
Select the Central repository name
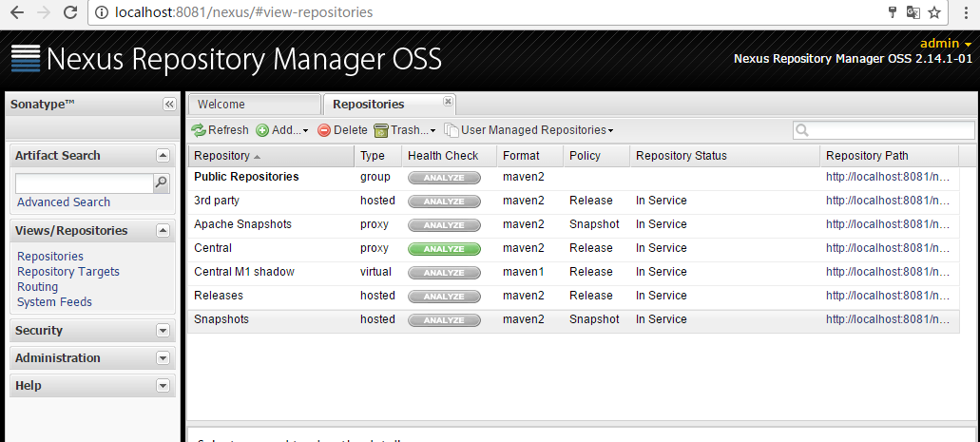pyautogui.click(x=213, y=248)
